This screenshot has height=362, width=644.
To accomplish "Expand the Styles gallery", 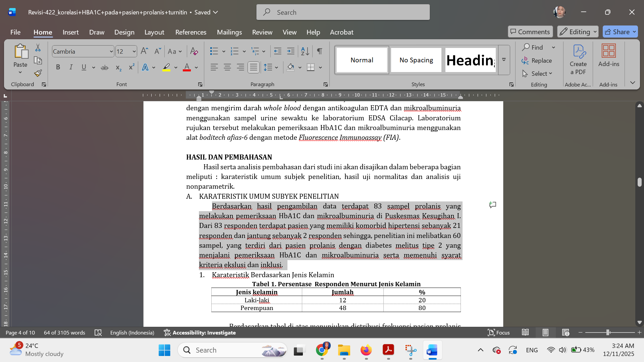I will (504, 60).
